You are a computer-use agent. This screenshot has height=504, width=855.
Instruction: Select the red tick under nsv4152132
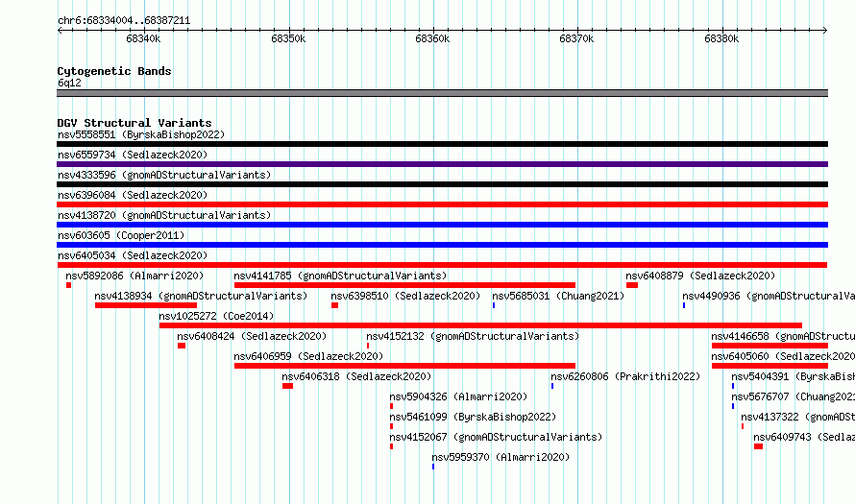pyautogui.click(x=368, y=346)
